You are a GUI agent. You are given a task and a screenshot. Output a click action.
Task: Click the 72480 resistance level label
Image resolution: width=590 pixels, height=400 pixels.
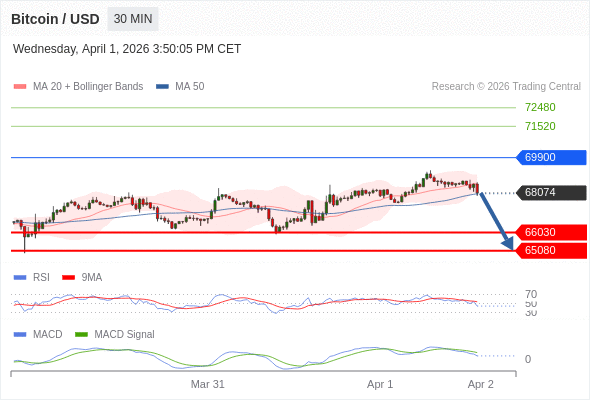coord(540,108)
